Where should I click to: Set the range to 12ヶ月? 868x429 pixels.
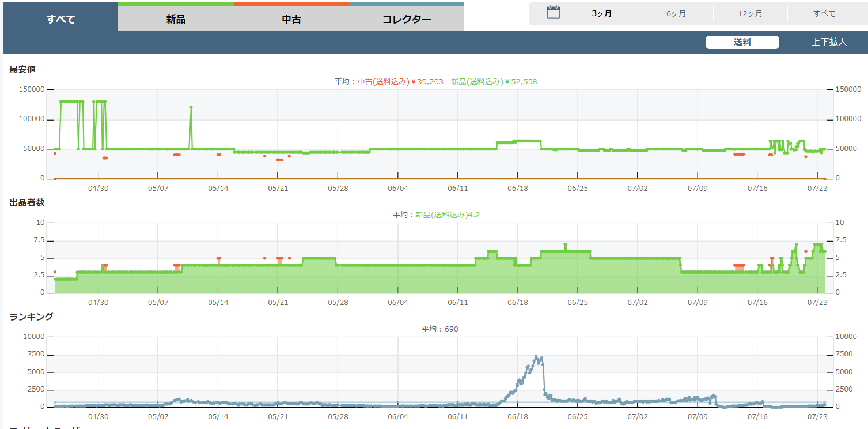point(750,14)
